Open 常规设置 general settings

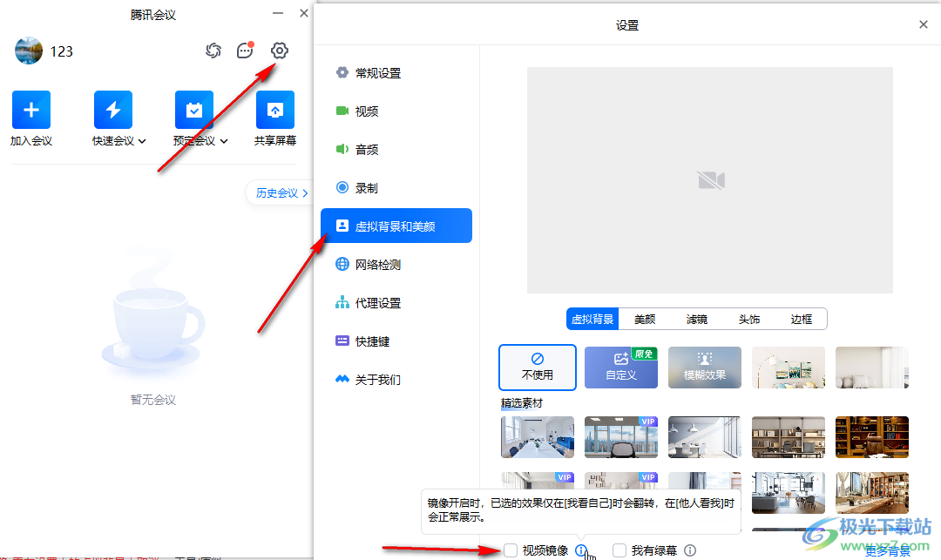coord(396,73)
